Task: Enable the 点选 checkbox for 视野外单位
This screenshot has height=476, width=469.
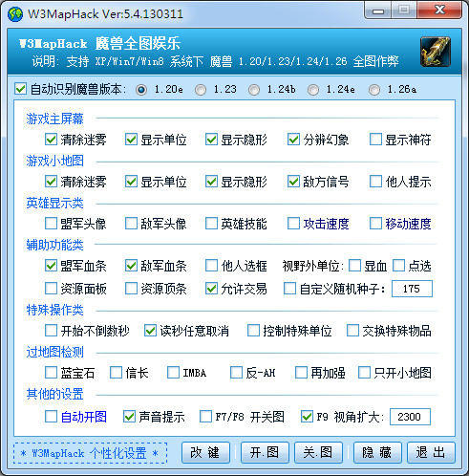Action: (x=398, y=266)
